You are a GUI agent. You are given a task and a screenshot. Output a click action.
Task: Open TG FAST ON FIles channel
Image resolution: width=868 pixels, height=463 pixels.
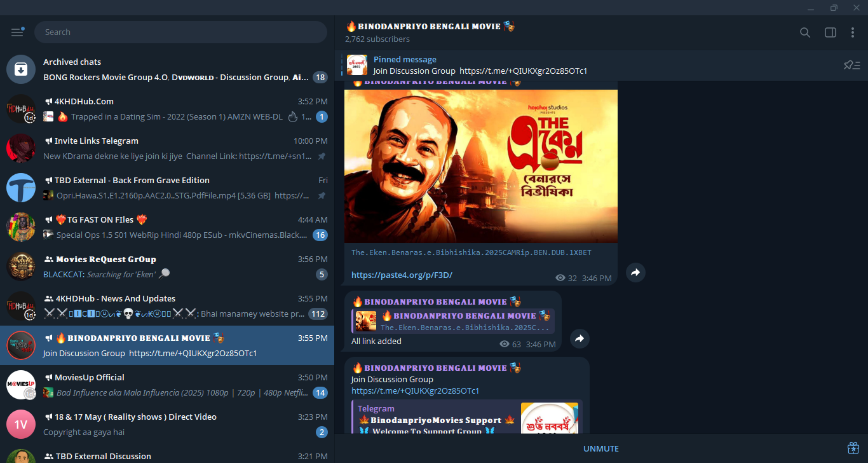coord(167,227)
